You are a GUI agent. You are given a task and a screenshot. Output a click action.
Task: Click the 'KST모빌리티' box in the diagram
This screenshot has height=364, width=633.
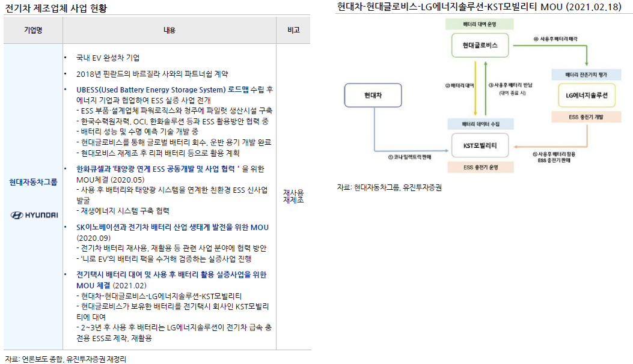pyautogui.click(x=480, y=145)
